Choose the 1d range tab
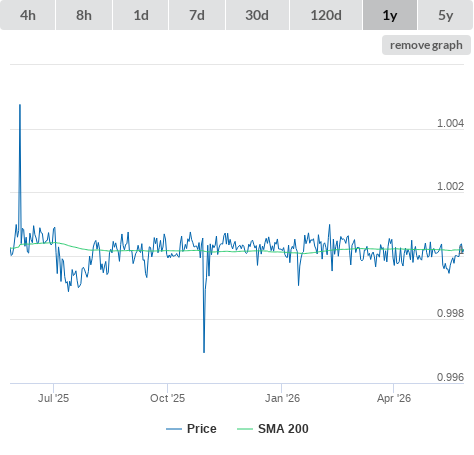This screenshot has width=474, height=455. (x=141, y=15)
